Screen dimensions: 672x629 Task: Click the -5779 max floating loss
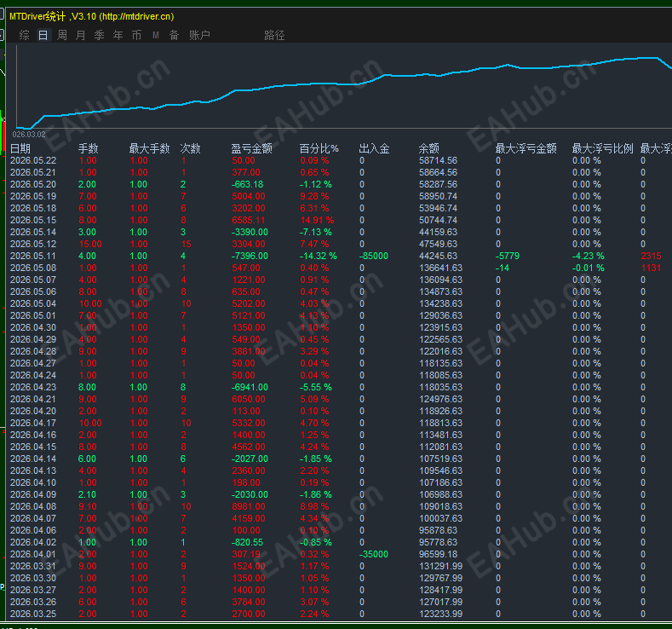(508, 256)
